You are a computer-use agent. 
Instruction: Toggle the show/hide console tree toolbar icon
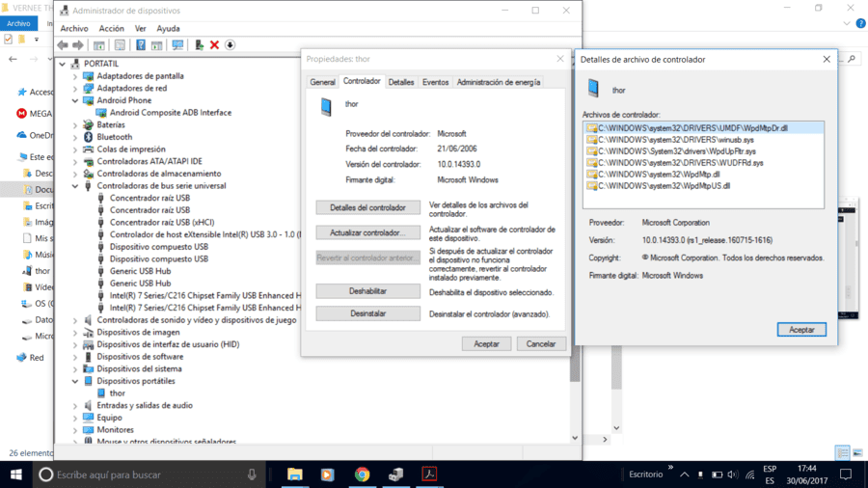click(99, 44)
